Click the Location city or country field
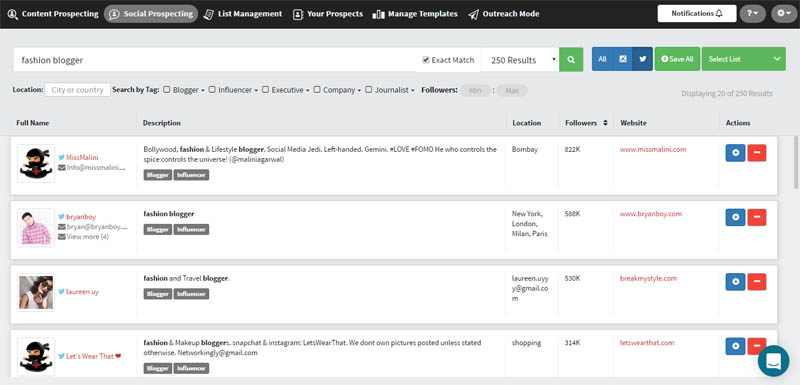The width and height of the screenshot is (800, 385). 78,90
